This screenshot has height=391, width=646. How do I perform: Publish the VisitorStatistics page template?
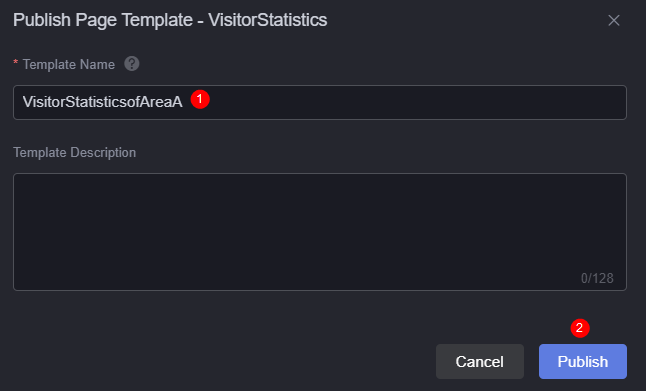583,361
